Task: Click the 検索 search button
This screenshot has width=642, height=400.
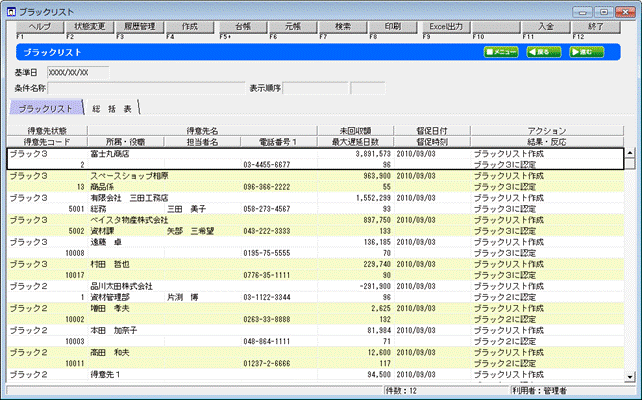Action: [x=344, y=26]
